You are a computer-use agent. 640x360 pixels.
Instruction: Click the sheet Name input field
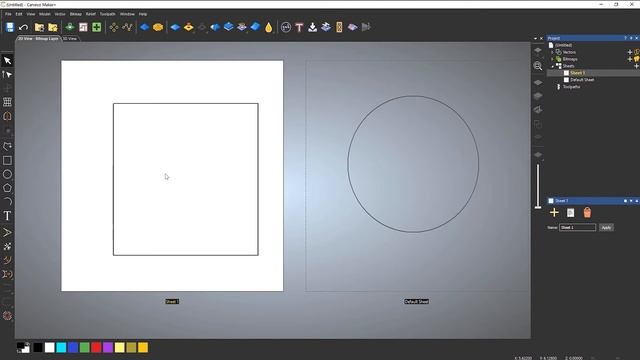[x=577, y=228]
